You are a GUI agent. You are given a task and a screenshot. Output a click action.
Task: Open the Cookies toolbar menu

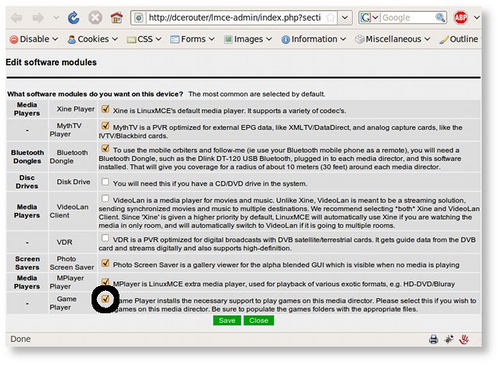[93, 39]
